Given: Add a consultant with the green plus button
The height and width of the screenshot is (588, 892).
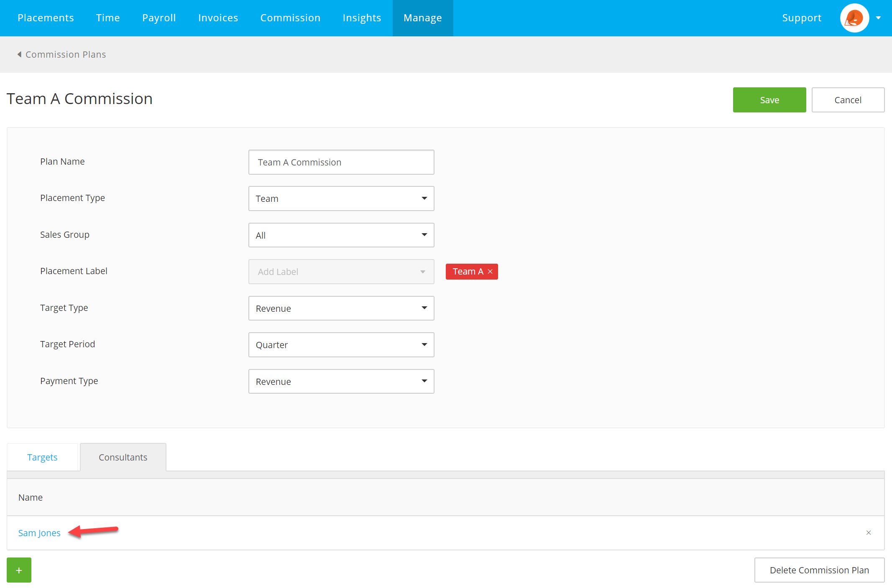Looking at the screenshot, I should click(x=19, y=570).
